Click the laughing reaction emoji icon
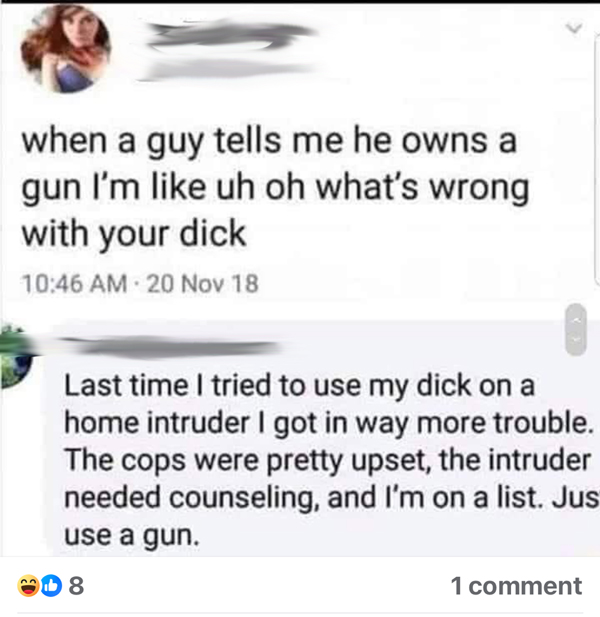This screenshot has height=617, width=600. [x=28, y=586]
